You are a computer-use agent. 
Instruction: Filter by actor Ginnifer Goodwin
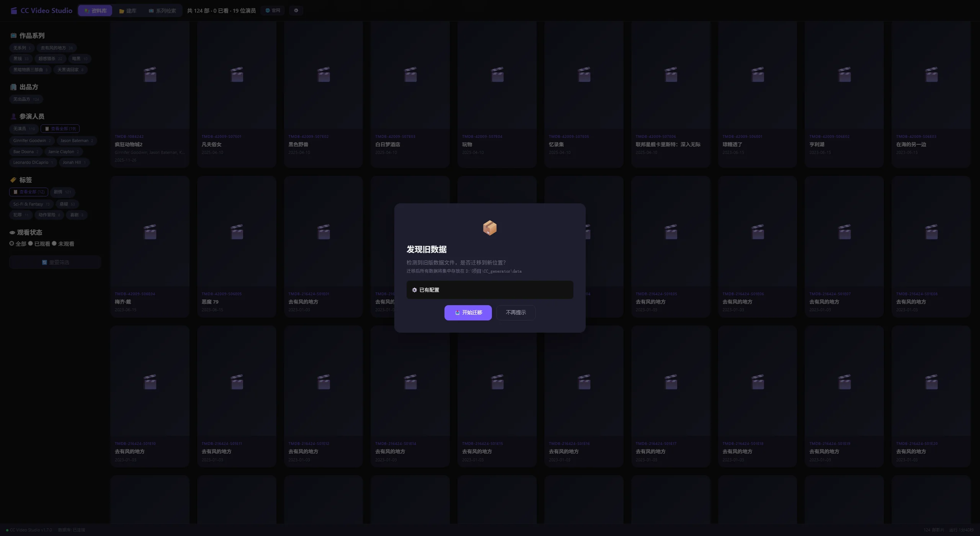pos(32,141)
